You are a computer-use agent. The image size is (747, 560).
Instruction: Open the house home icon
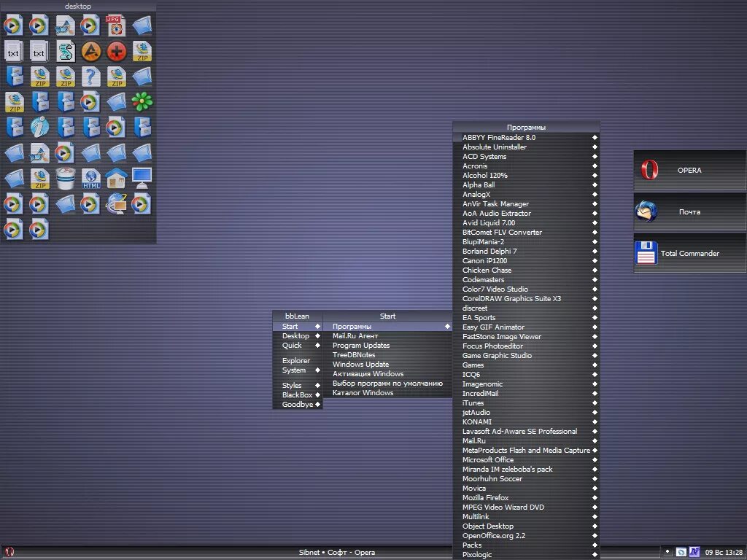click(116, 178)
